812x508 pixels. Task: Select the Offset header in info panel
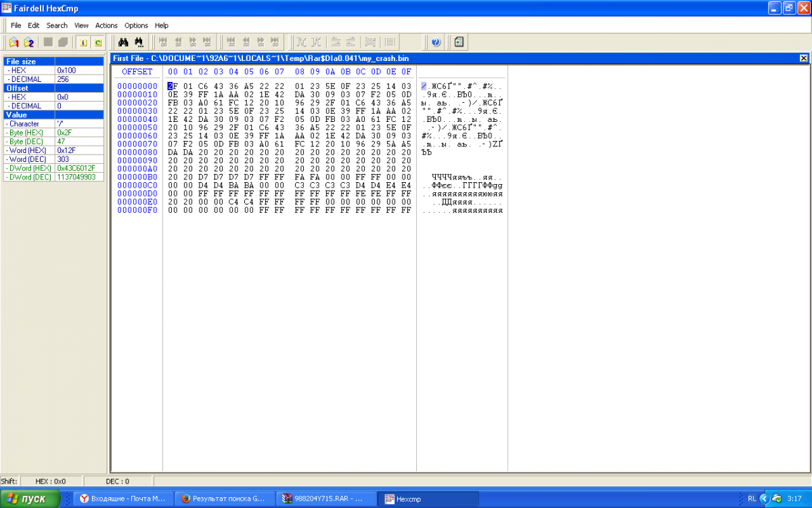(54, 88)
